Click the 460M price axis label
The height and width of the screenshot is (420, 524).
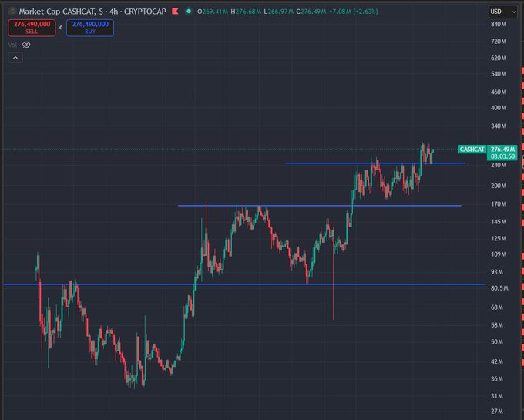[x=499, y=92]
